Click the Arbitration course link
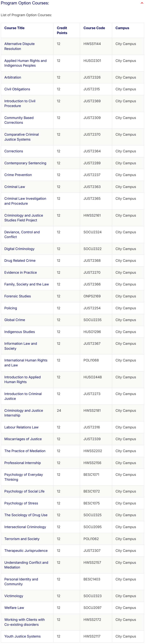145x644 pixels. click(x=12, y=78)
